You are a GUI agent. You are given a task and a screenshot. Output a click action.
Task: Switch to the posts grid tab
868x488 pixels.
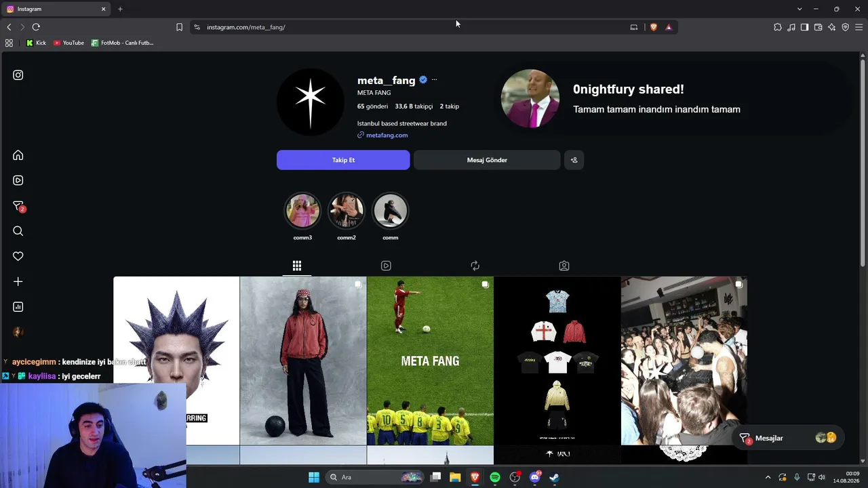point(297,266)
